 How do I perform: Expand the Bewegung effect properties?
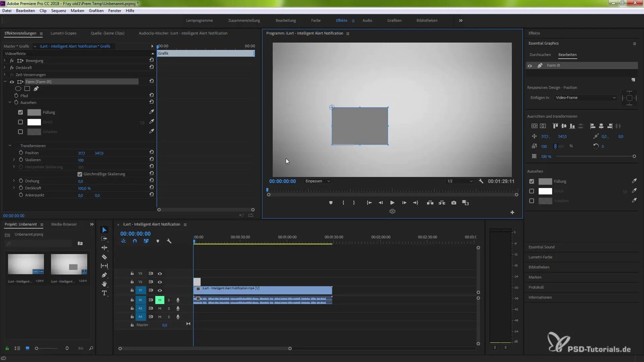(5, 61)
